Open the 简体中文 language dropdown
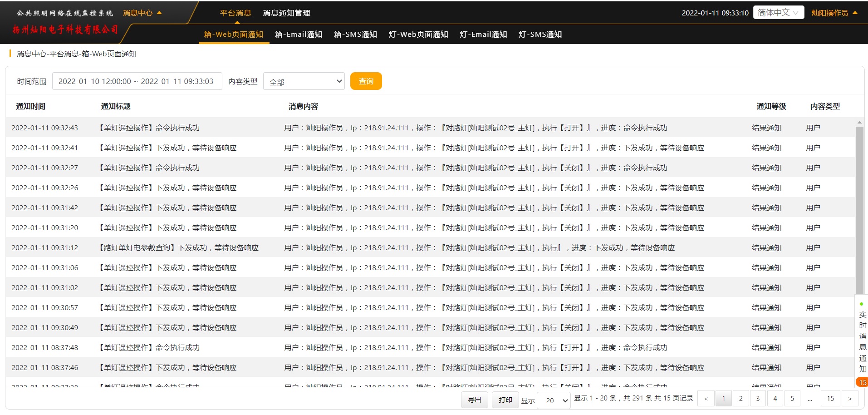The height and width of the screenshot is (415, 868). coord(778,13)
